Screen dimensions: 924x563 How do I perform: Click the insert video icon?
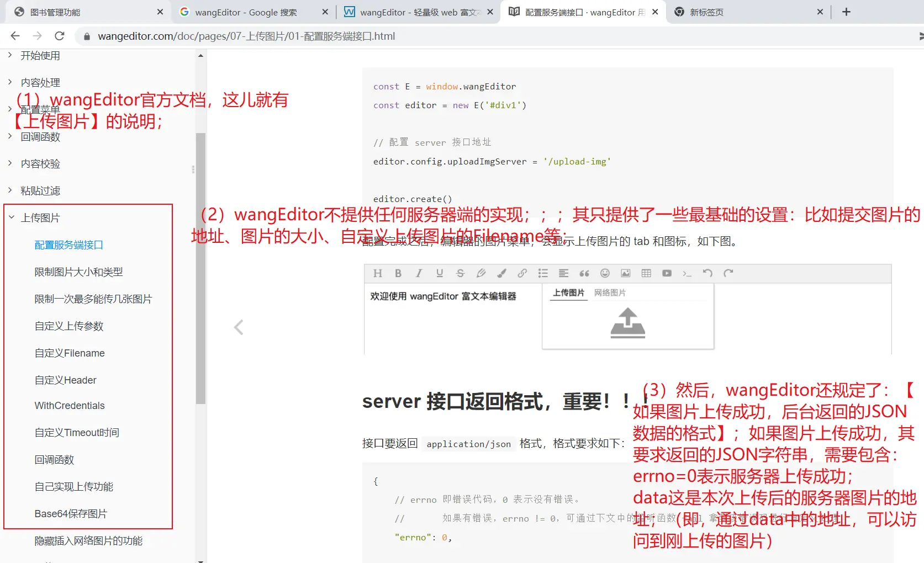click(667, 273)
